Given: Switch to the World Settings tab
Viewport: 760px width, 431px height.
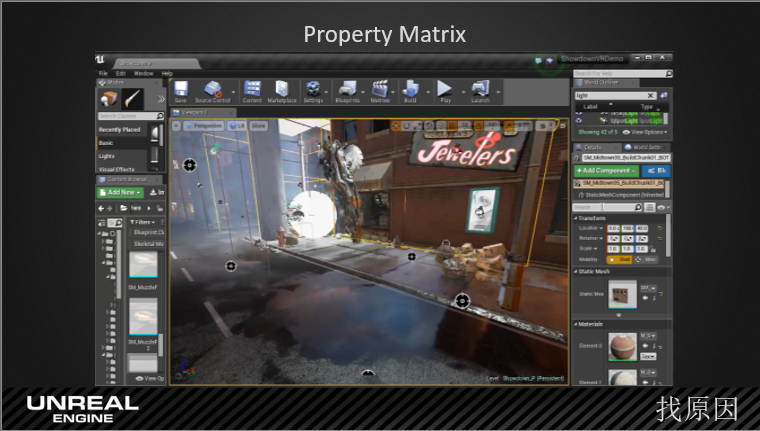Looking at the screenshot, I should pyautogui.click(x=646, y=147).
